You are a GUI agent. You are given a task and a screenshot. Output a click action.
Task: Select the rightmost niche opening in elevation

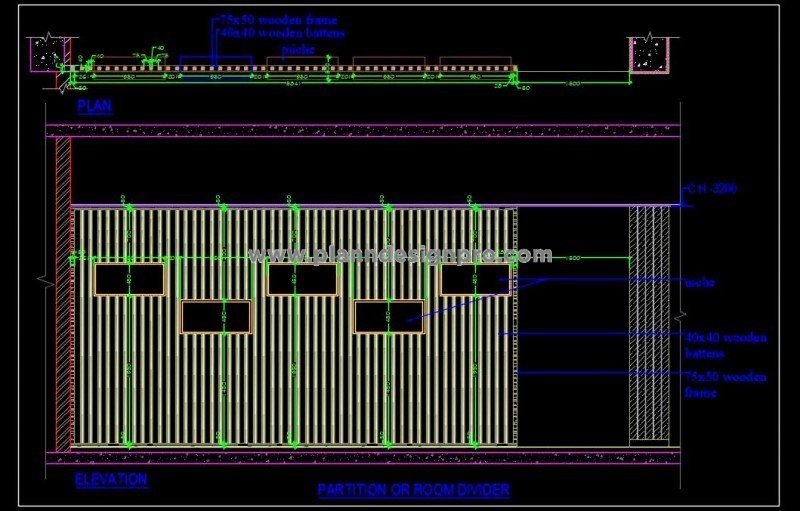pyautogui.click(x=475, y=279)
